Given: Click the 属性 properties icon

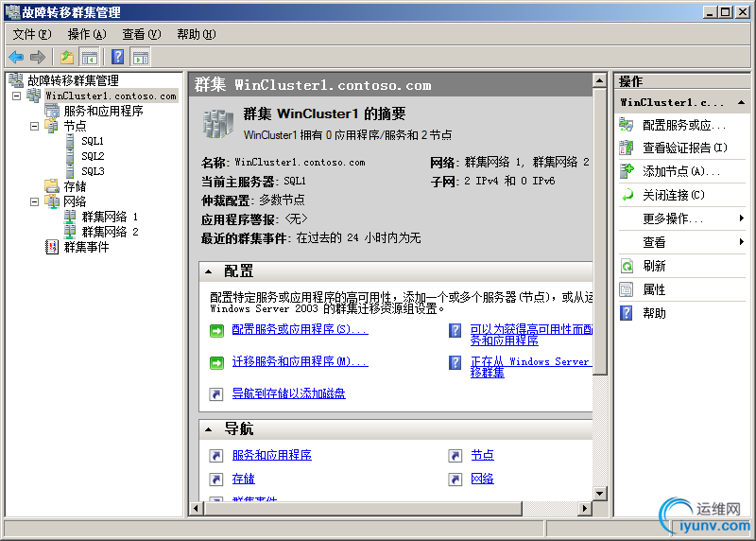Looking at the screenshot, I should 627,289.
